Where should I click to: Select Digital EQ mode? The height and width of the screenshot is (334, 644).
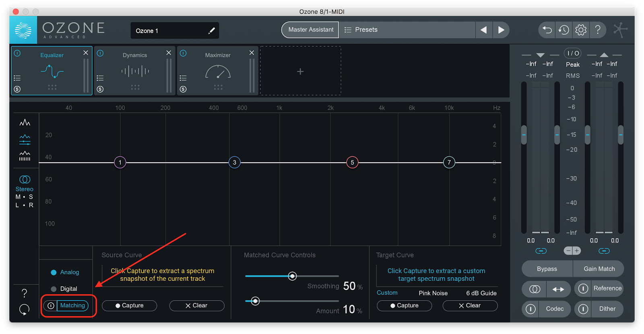pos(64,289)
